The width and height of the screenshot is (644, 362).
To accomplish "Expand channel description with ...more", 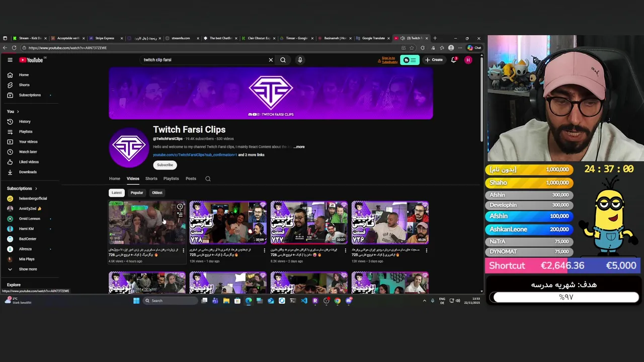I will [299, 147].
